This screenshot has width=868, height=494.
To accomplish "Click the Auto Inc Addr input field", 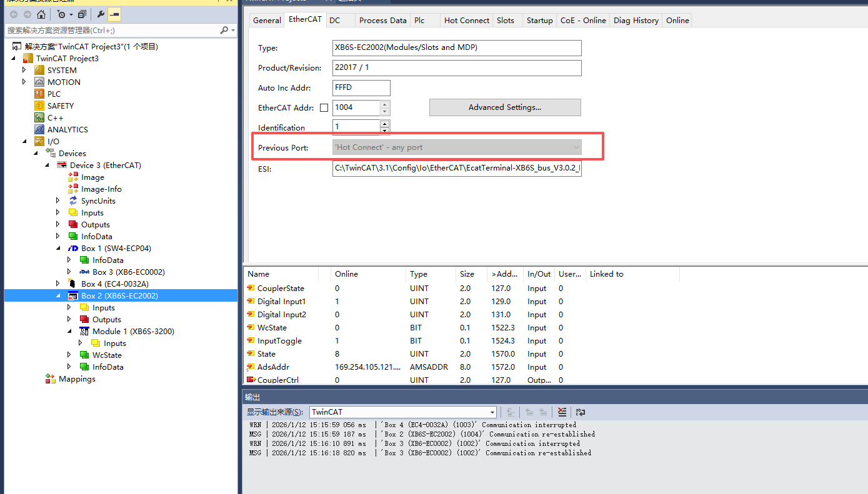I will tap(361, 88).
